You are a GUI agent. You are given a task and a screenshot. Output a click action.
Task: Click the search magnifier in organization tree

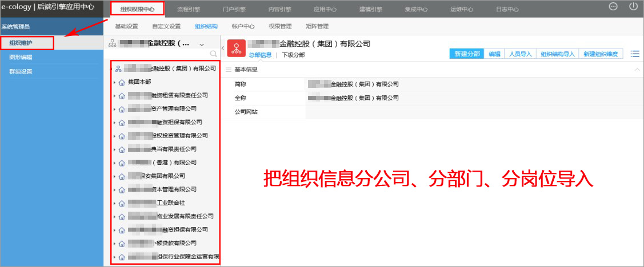[x=213, y=54]
